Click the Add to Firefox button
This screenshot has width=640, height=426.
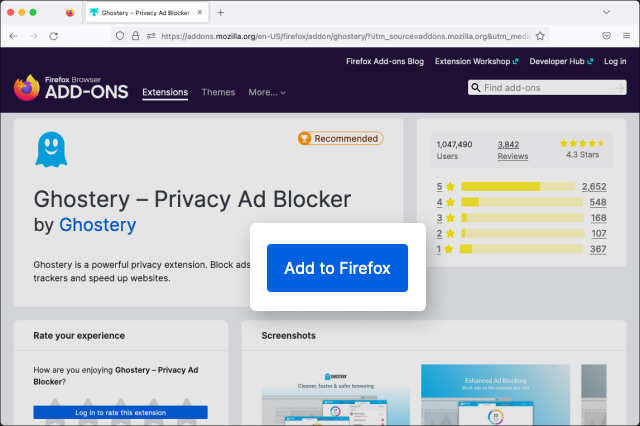click(x=337, y=268)
